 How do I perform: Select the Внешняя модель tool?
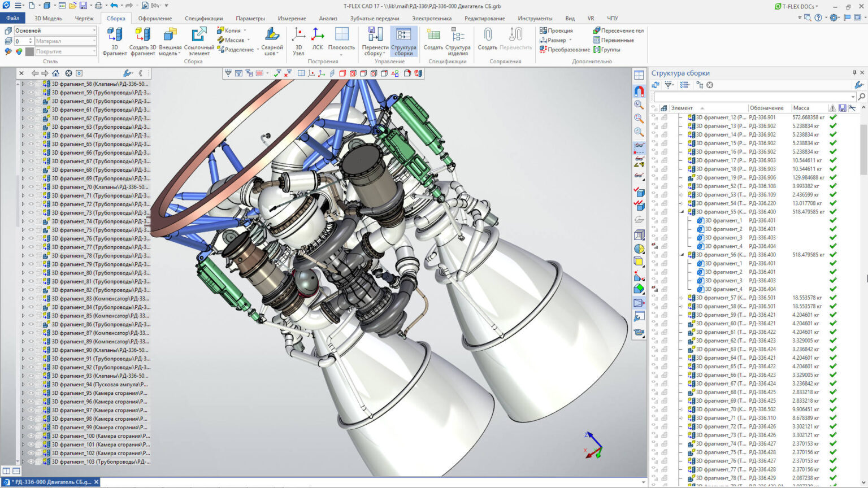click(x=170, y=41)
